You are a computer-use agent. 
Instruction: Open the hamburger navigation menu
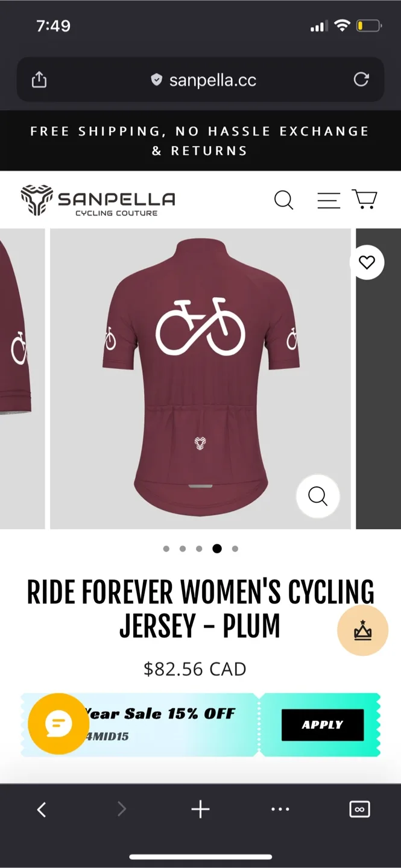tap(329, 200)
